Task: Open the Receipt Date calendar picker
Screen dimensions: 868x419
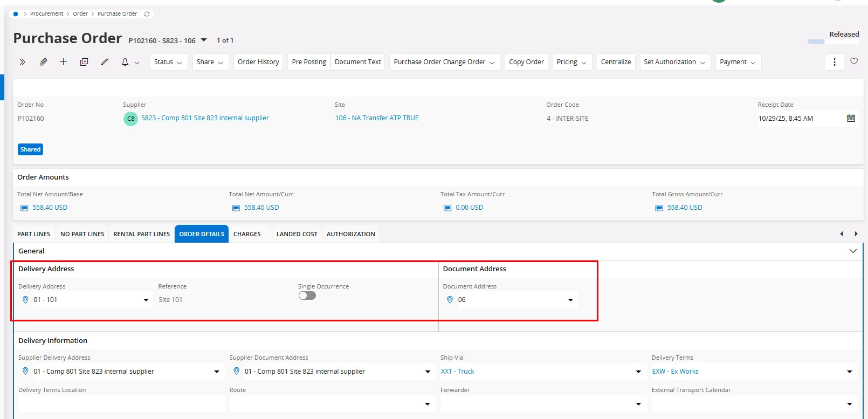Action: tap(851, 119)
